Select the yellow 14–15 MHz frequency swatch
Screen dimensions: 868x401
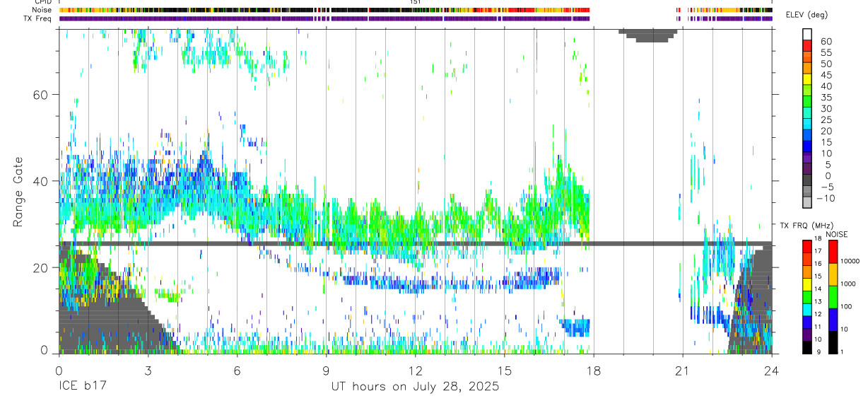807,283
